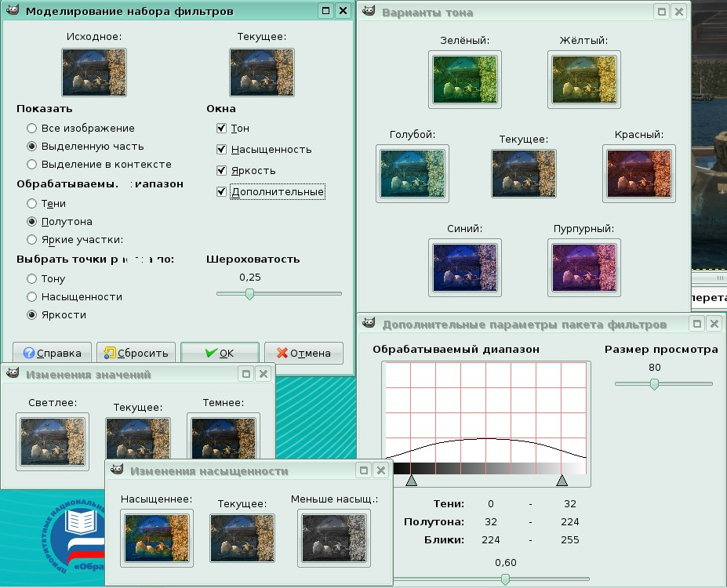The width and height of the screenshot is (727, 588).
Task: Click the Шероховатость heading
Action: tap(253, 259)
